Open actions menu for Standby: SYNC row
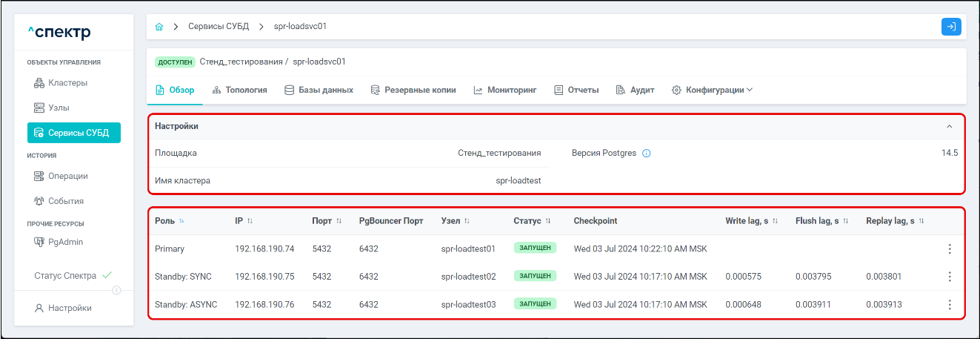 [950, 277]
